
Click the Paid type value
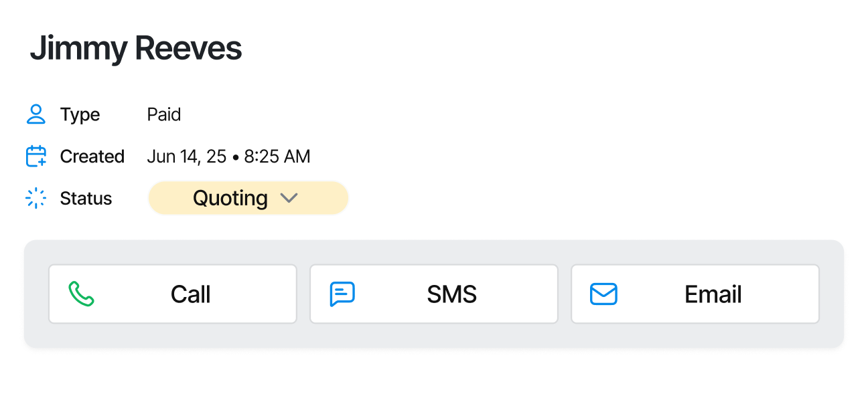(164, 114)
